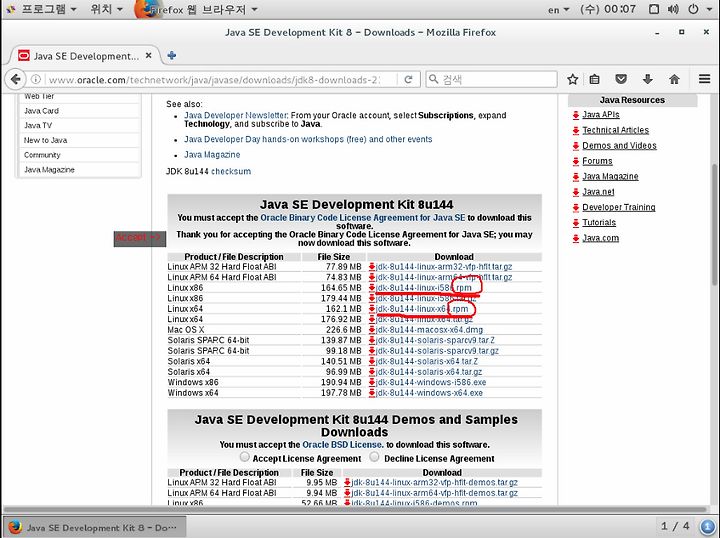The height and width of the screenshot is (538, 720).
Task: Click the Firefox icon in bottom taskbar
Action: pos(15,527)
